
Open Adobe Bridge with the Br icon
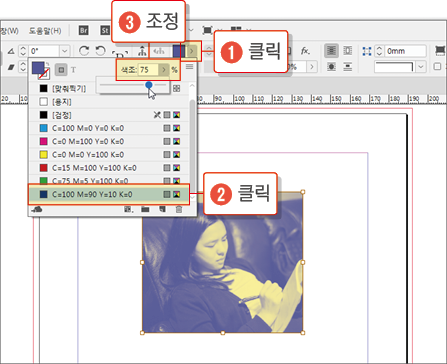point(84,31)
